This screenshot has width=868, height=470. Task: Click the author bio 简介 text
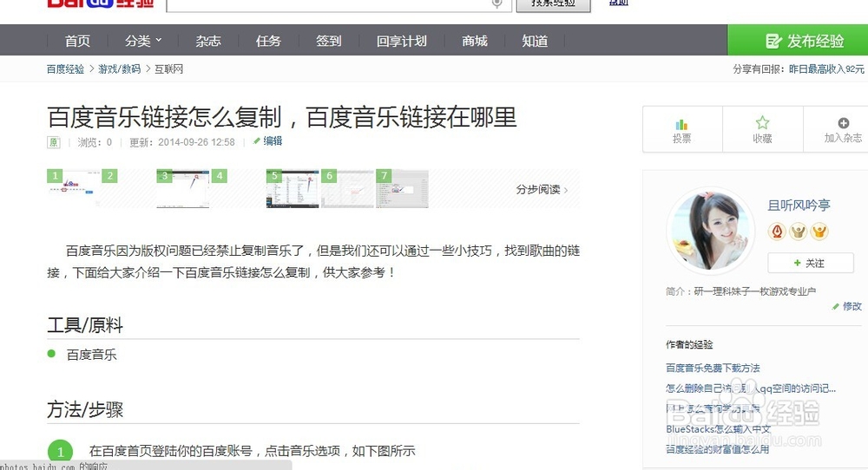point(740,290)
